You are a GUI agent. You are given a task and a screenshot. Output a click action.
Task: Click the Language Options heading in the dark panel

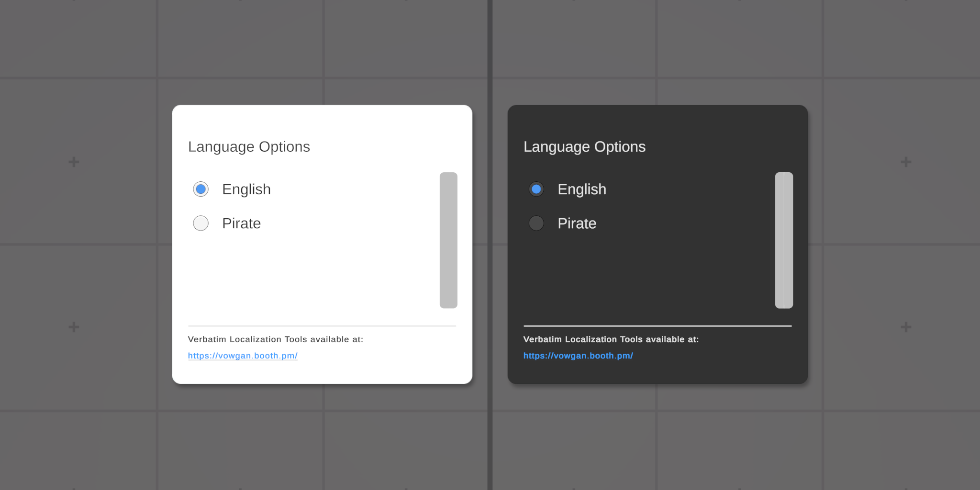click(584, 147)
